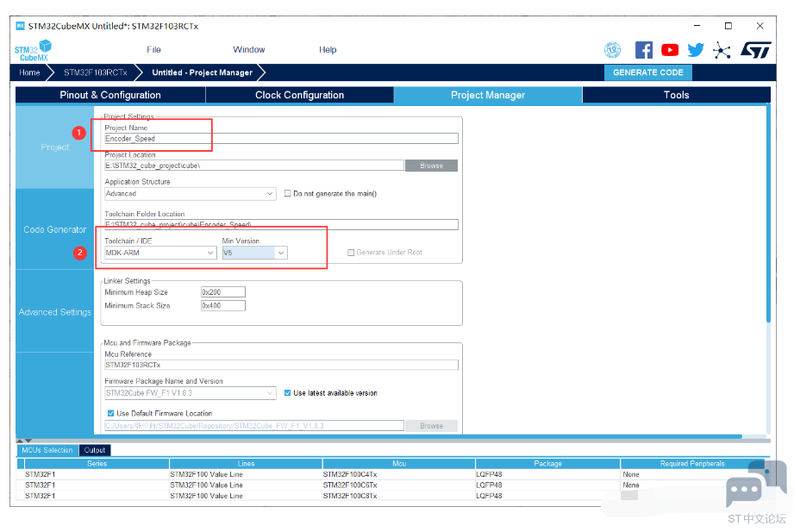
Task: Toggle Generate Under Root checkbox
Action: coord(350,253)
